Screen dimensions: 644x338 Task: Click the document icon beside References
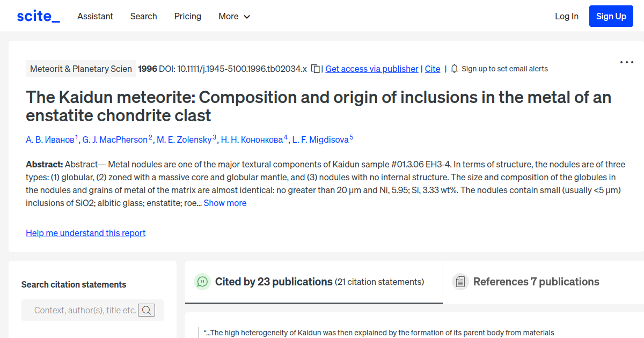tap(460, 282)
